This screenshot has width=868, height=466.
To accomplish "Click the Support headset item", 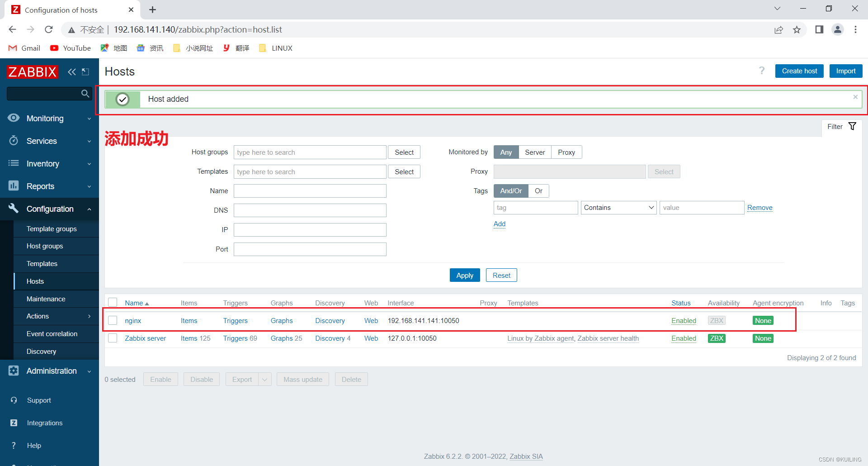I will [39, 400].
